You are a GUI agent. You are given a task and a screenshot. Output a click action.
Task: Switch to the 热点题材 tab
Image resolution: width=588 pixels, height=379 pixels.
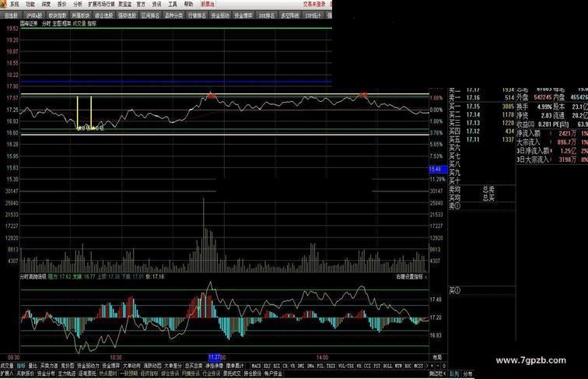click(x=108, y=374)
